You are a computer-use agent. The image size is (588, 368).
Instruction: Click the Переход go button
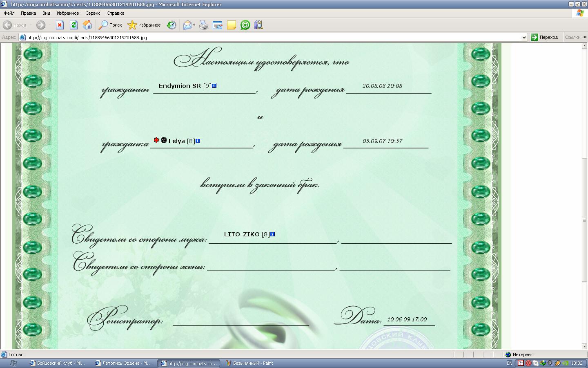pyautogui.click(x=545, y=37)
